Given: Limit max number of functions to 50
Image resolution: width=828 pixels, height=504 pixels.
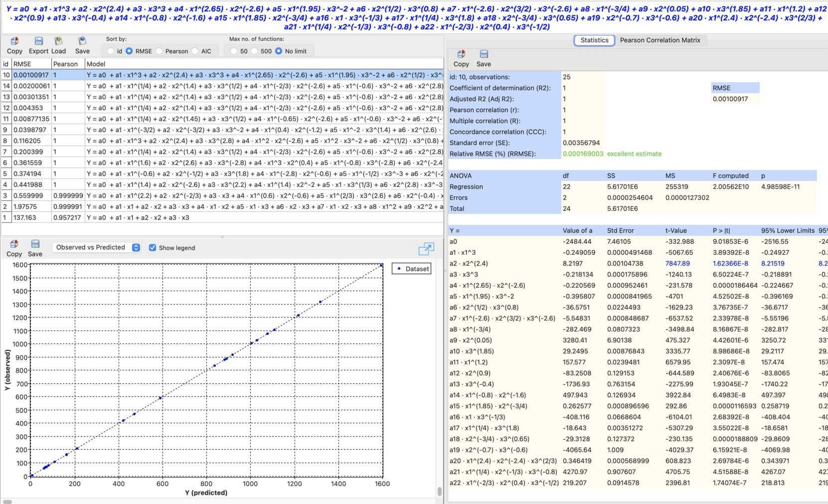Looking at the screenshot, I should [x=234, y=51].
